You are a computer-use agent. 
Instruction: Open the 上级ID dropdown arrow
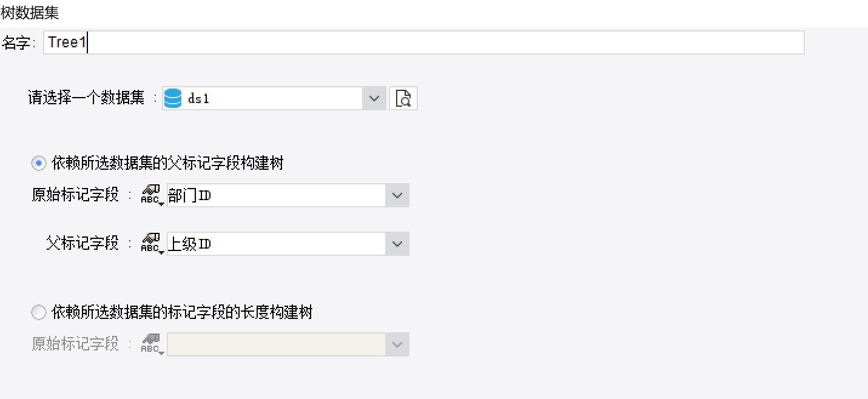pyautogui.click(x=397, y=244)
